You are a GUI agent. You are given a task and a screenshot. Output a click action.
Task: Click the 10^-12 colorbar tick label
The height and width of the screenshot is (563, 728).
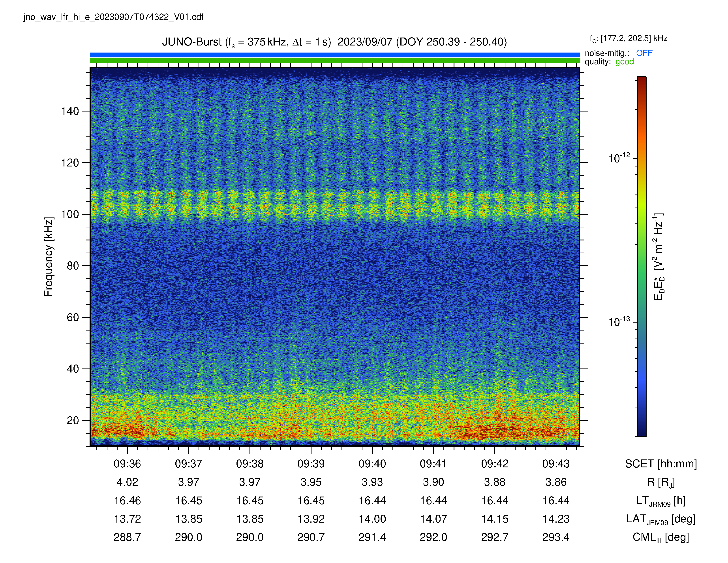click(619, 157)
